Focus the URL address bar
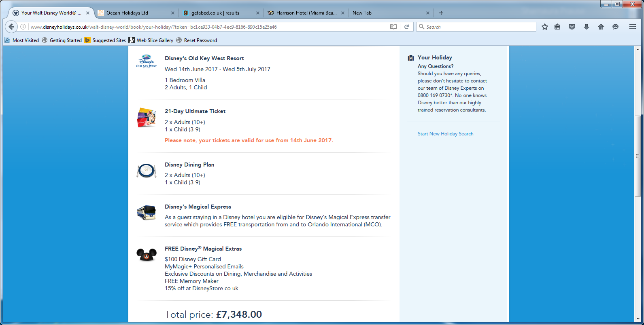The height and width of the screenshot is (325, 644). 208,27
